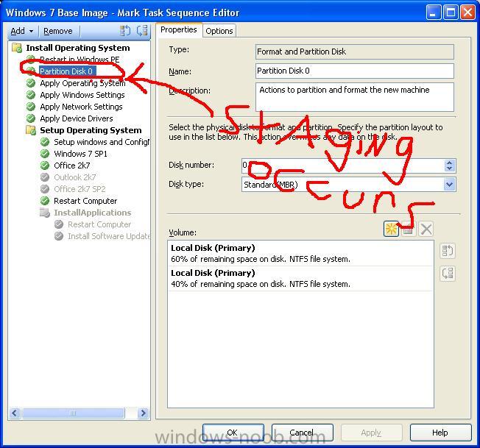
Task: Select the Setup windows and ConfigMgr step
Action: [x=102, y=142]
